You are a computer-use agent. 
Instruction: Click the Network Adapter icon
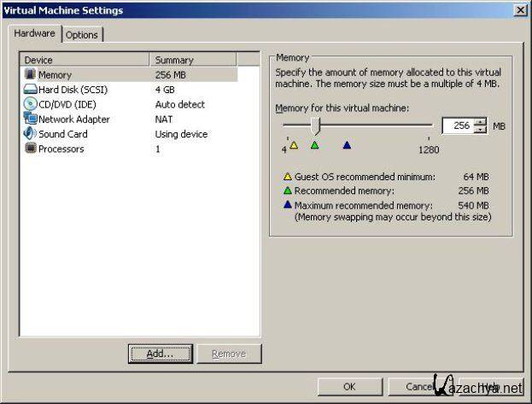pyautogui.click(x=30, y=120)
